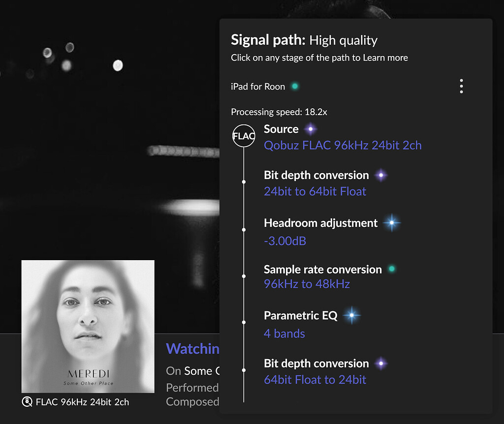Click the purple star beside the final Bit depth conversion
Viewport: 504px width, 424px height.
tap(381, 363)
